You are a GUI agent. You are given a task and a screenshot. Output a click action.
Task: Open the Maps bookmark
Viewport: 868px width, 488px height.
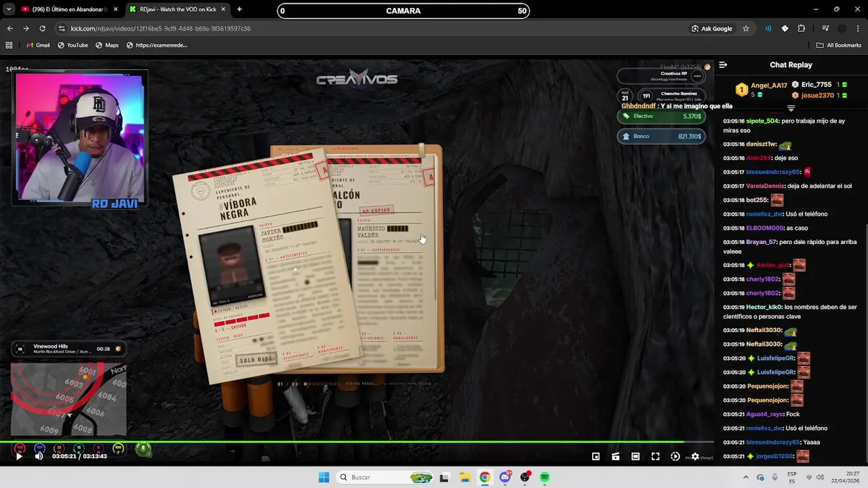(x=107, y=45)
